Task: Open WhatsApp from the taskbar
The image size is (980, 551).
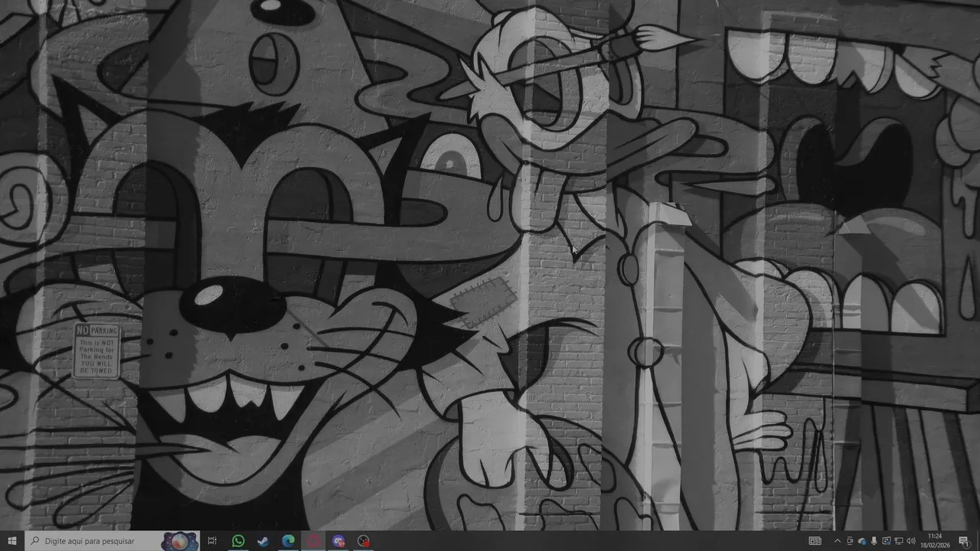Action: [238, 541]
